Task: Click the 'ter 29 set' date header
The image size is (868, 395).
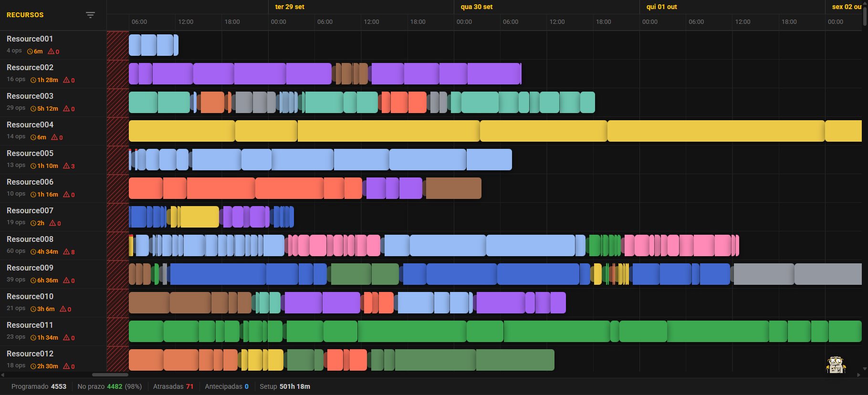Action: (290, 7)
